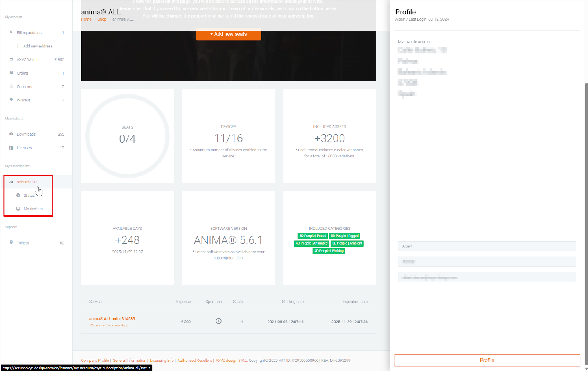Open Coupons in the account sidebar
588x371 pixels.
click(x=24, y=87)
